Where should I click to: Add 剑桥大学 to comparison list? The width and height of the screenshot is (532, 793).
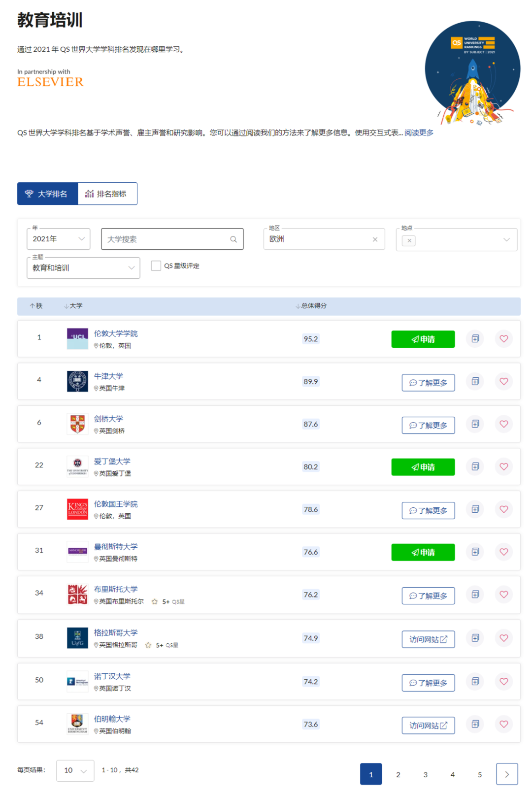[x=475, y=424]
